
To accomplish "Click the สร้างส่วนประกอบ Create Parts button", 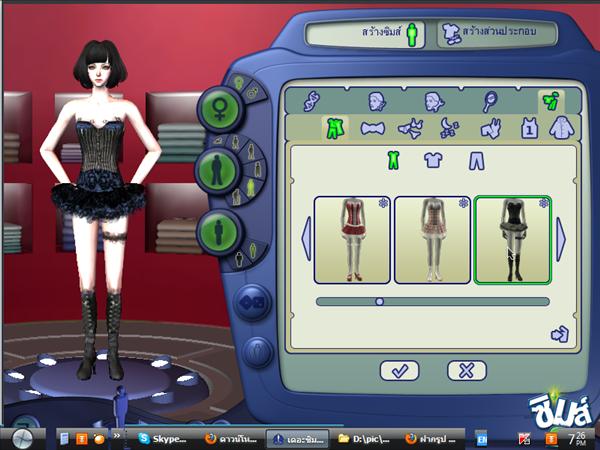I will tap(497, 34).
